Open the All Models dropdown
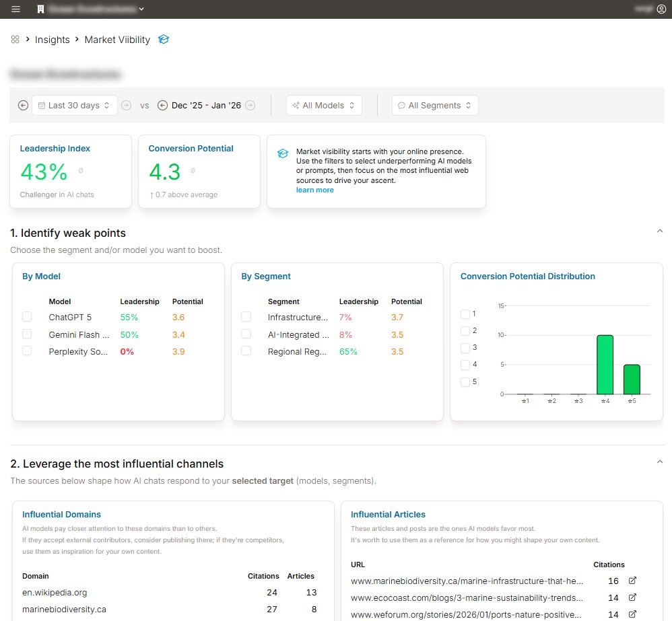The width and height of the screenshot is (672, 621). [324, 105]
